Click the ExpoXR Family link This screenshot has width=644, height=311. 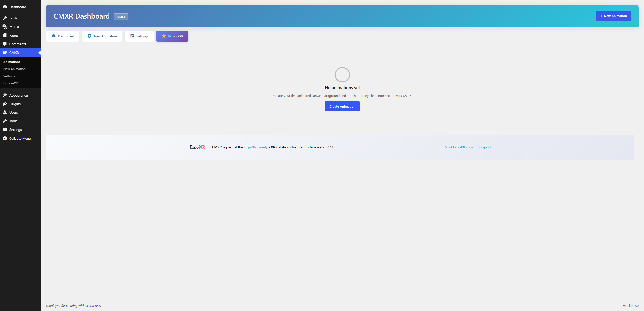tap(256, 147)
